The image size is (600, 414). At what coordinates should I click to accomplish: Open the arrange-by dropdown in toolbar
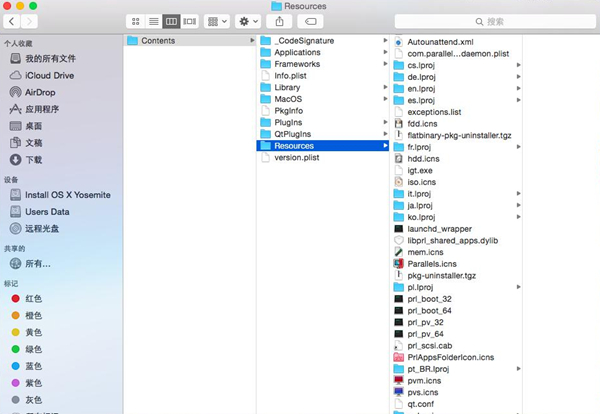(x=216, y=21)
